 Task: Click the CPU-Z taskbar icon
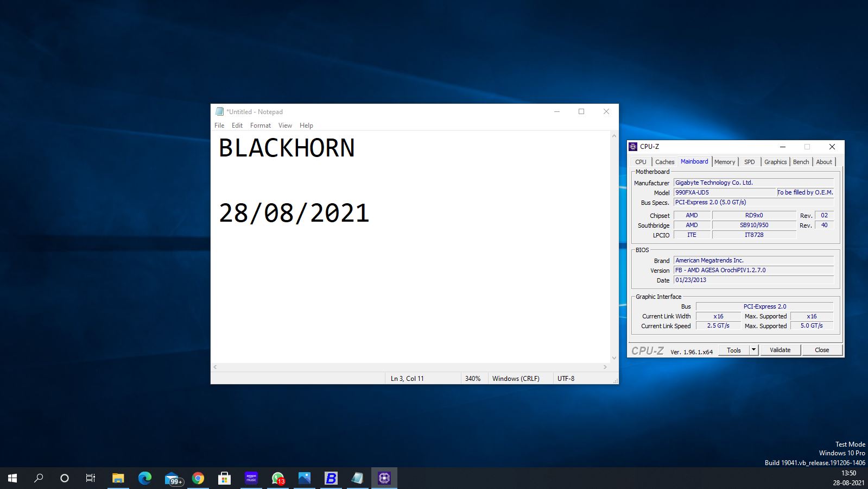pos(384,478)
